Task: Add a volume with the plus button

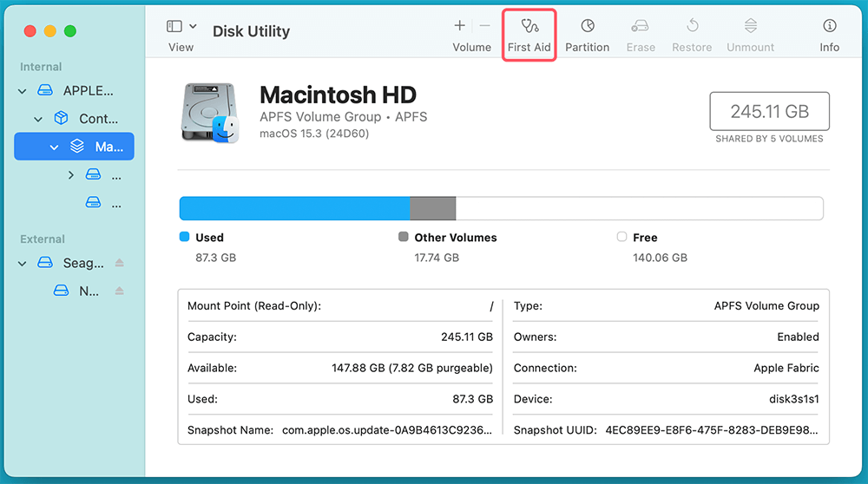Action: pyautogui.click(x=460, y=26)
